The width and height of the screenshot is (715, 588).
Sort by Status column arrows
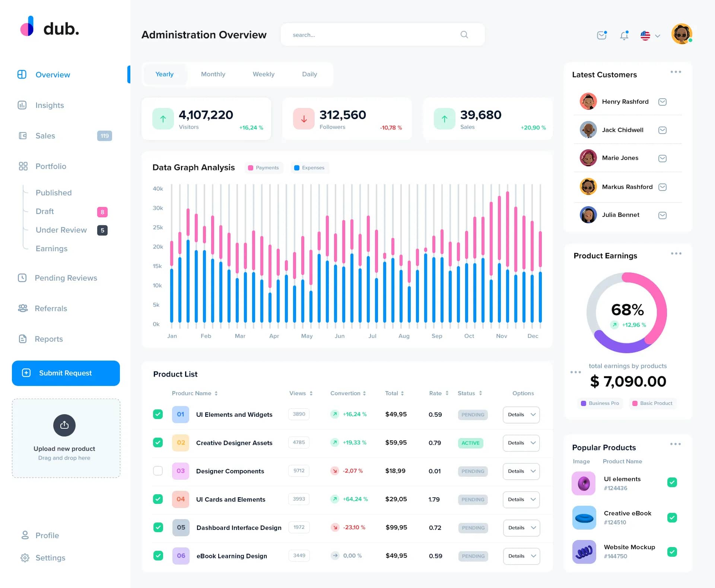(x=480, y=393)
